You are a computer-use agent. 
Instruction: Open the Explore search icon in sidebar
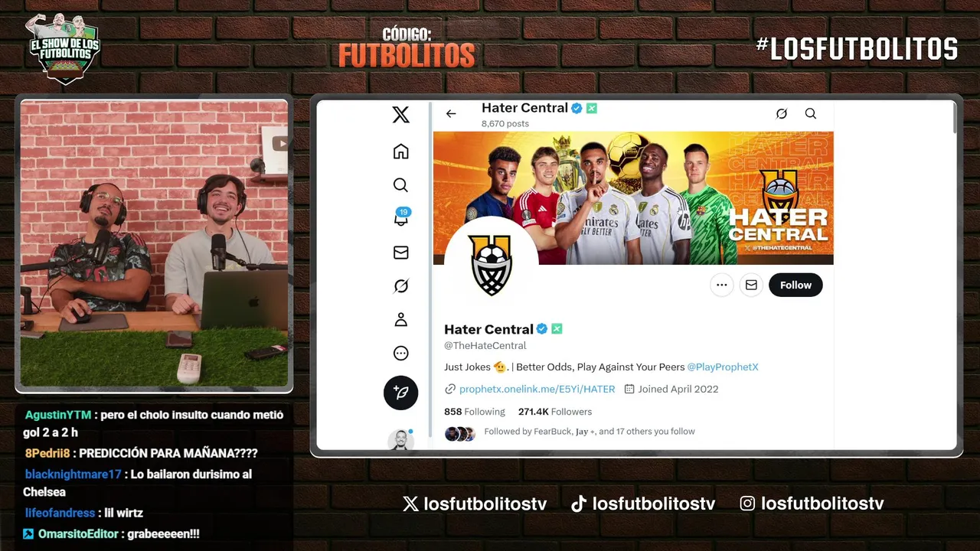pyautogui.click(x=400, y=185)
